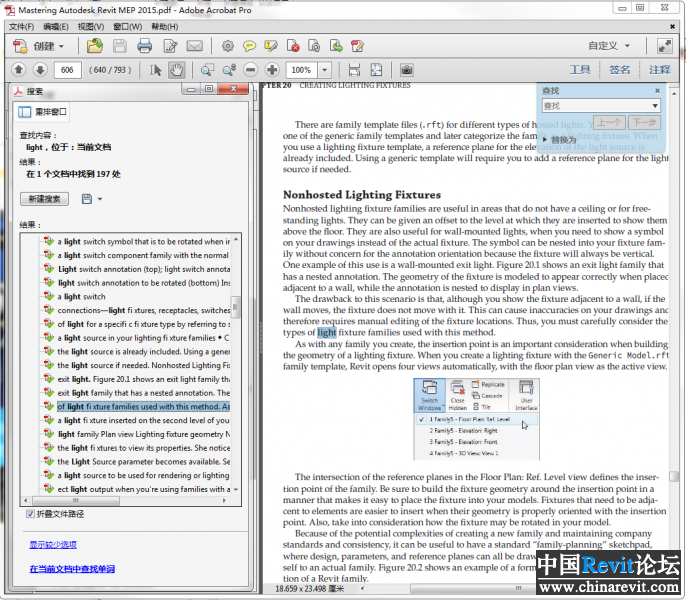
Task: Save the document with the floppy icon
Action: [x=119, y=46]
